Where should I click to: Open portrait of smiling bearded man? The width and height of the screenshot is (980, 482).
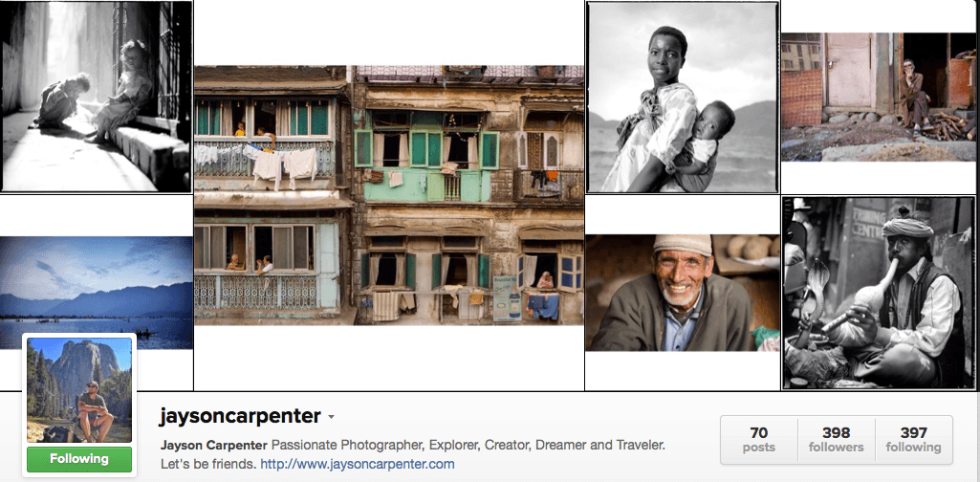point(683,293)
